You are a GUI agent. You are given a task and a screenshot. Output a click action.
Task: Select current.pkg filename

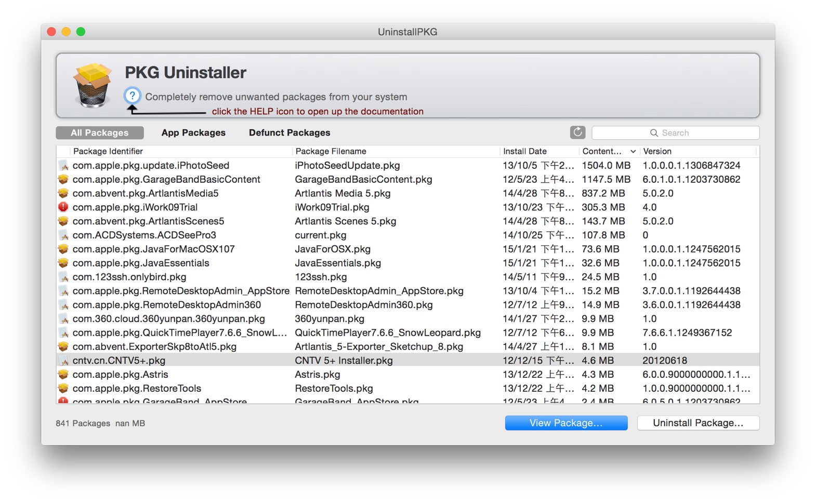pos(320,235)
